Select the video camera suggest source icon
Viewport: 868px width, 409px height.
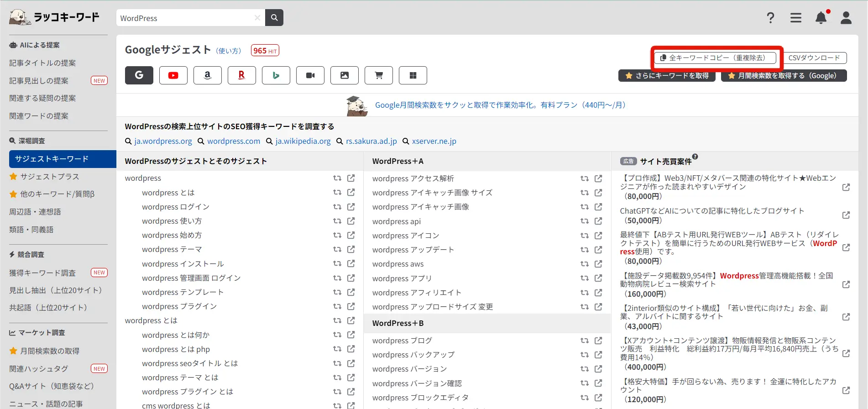coord(310,75)
